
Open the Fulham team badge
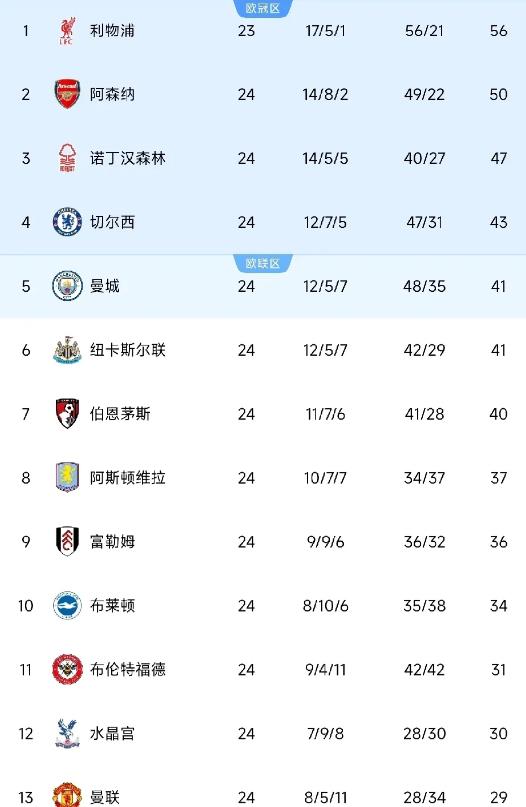pos(67,541)
